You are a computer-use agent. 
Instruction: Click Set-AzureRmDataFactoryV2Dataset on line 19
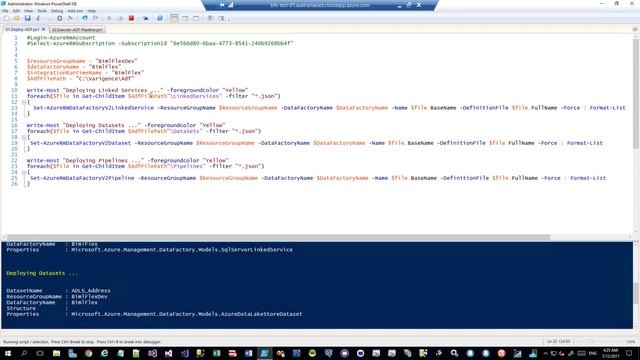(x=80, y=143)
